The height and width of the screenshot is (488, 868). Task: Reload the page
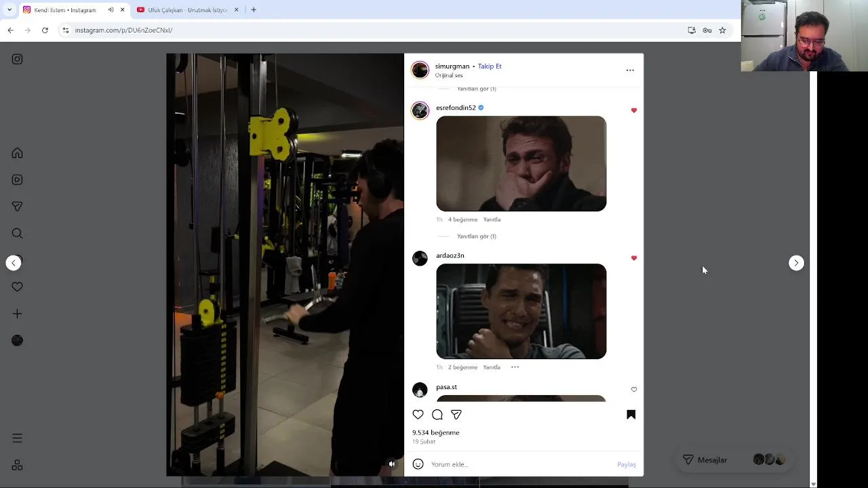(x=45, y=30)
